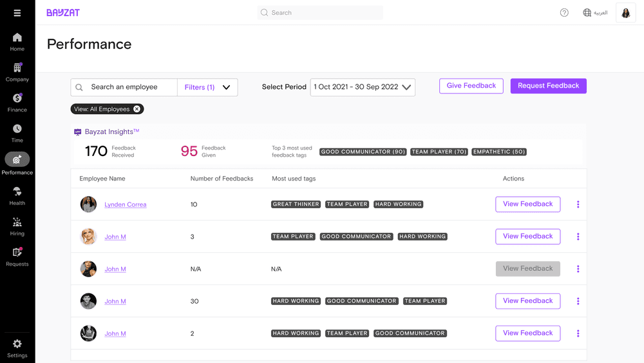Screen dimensions: 644x363
Task: Open more actions for Lynden Correa
Action: (x=578, y=204)
